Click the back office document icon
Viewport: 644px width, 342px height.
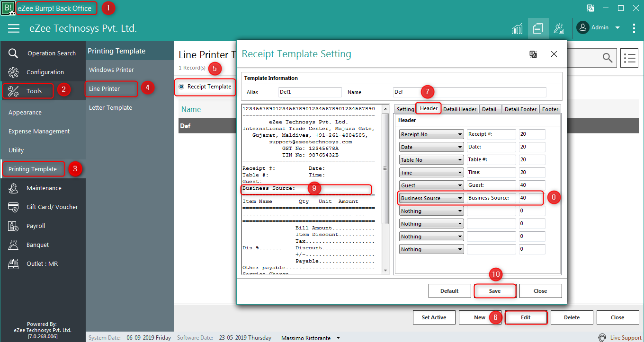point(537,28)
